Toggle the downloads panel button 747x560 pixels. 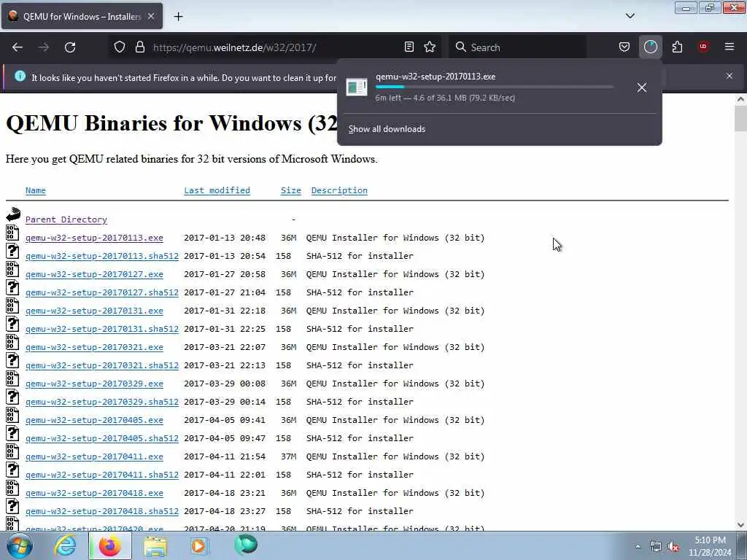[x=650, y=47]
